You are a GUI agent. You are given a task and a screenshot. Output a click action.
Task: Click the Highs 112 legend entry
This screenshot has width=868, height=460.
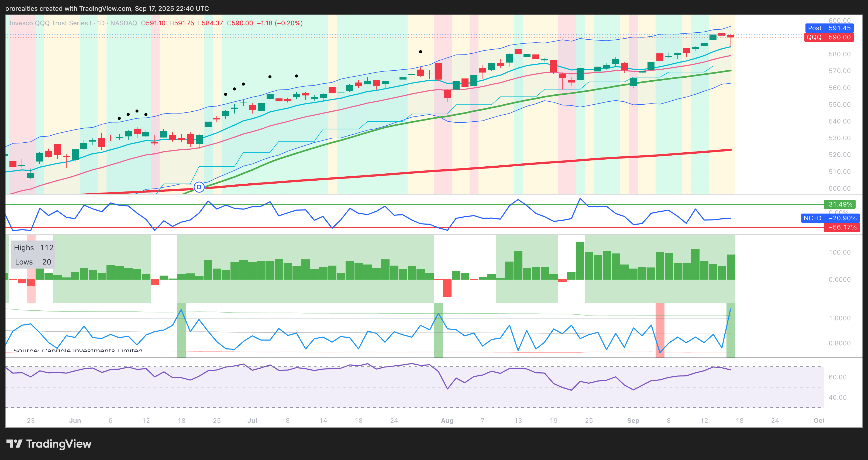point(33,248)
